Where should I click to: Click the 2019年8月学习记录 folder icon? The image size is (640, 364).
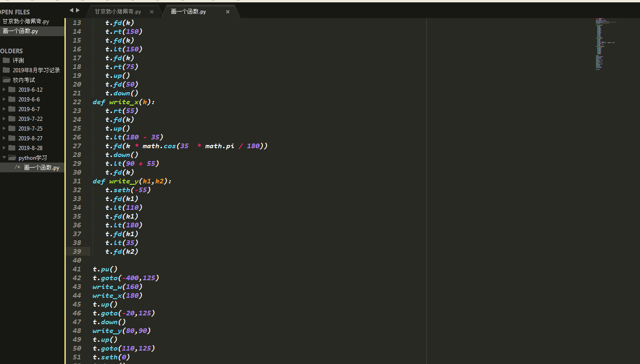point(6,70)
